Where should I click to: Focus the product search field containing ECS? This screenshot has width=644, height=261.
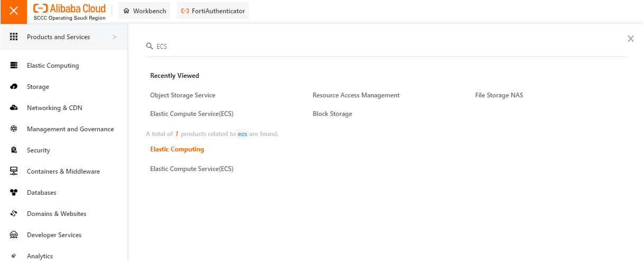[387, 47]
